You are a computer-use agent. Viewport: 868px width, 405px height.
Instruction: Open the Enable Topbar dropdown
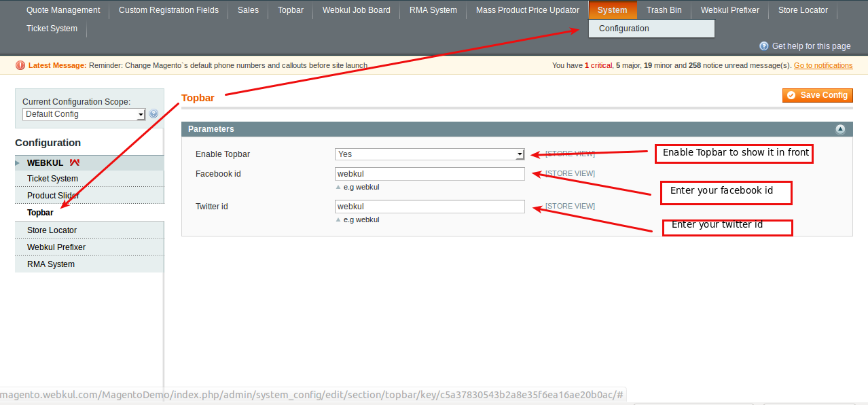click(429, 154)
